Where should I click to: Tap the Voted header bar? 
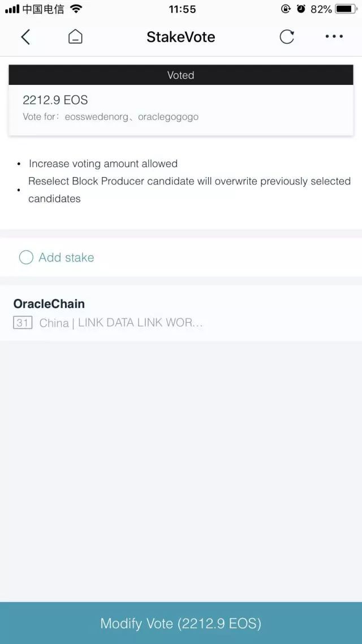[x=181, y=75]
